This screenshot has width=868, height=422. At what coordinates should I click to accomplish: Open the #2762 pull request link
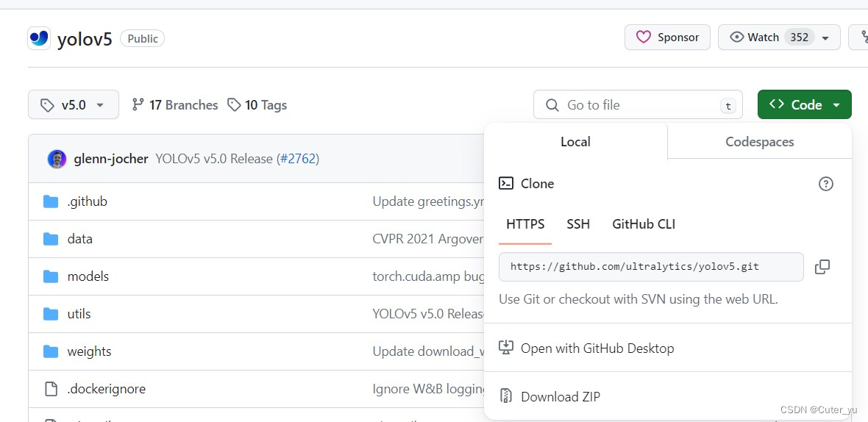(x=297, y=160)
